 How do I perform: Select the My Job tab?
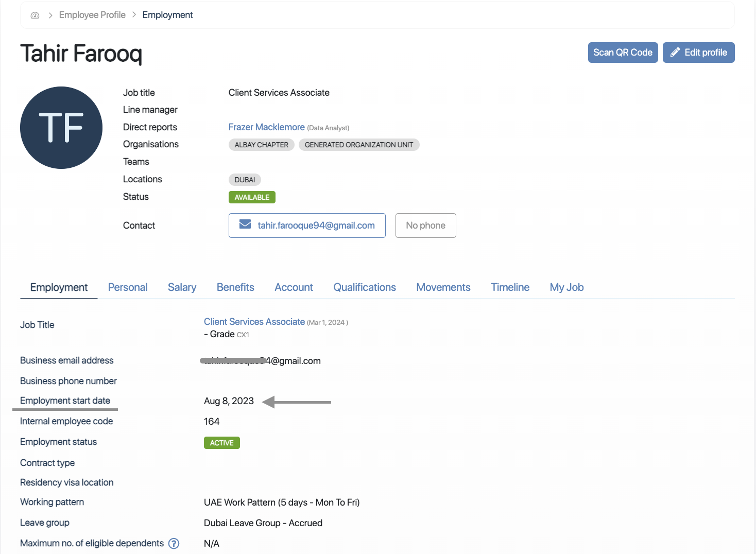(566, 287)
